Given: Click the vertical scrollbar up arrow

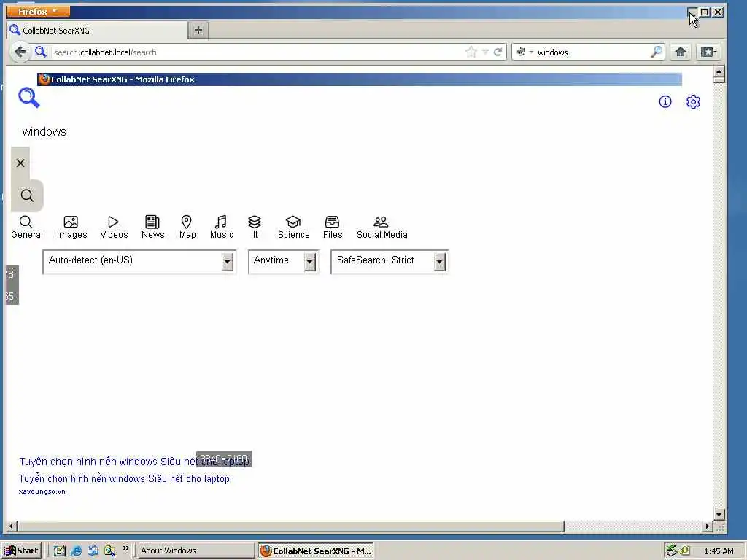Looking at the screenshot, I should (x=719, y=72).
